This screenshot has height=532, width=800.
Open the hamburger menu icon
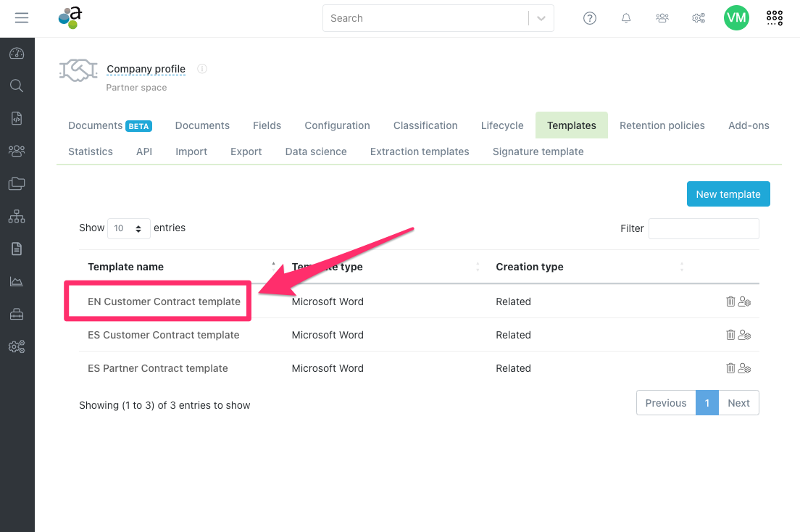coord(22,18)
